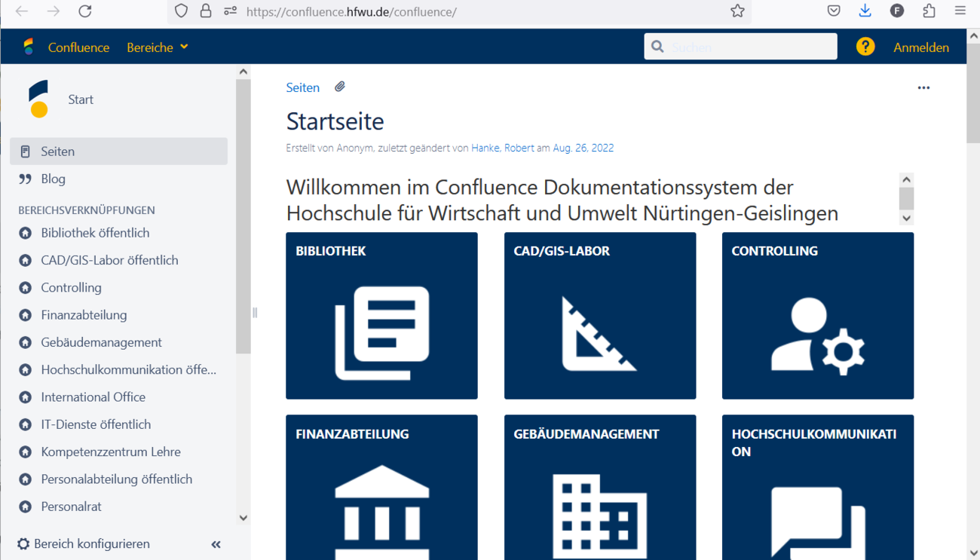
Task: Click the Controlling tile's user gear icon
Action: 818,336
